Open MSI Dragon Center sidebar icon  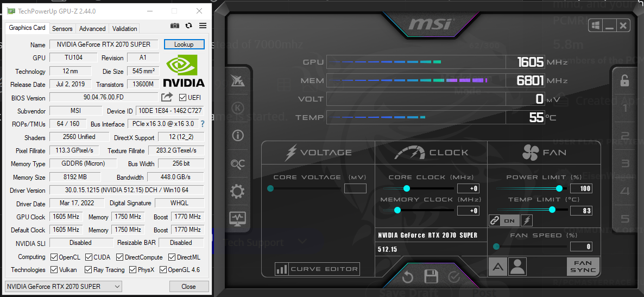tap(237, 80)
